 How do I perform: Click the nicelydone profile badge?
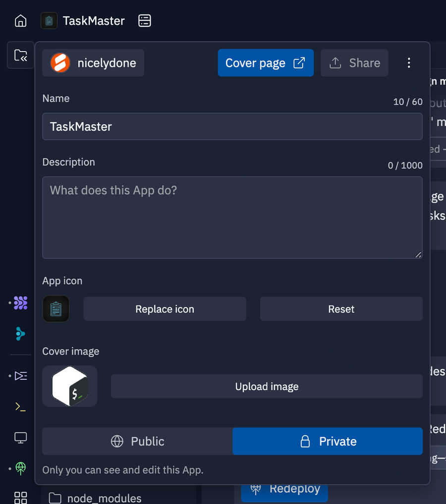[x=93, y=63]
